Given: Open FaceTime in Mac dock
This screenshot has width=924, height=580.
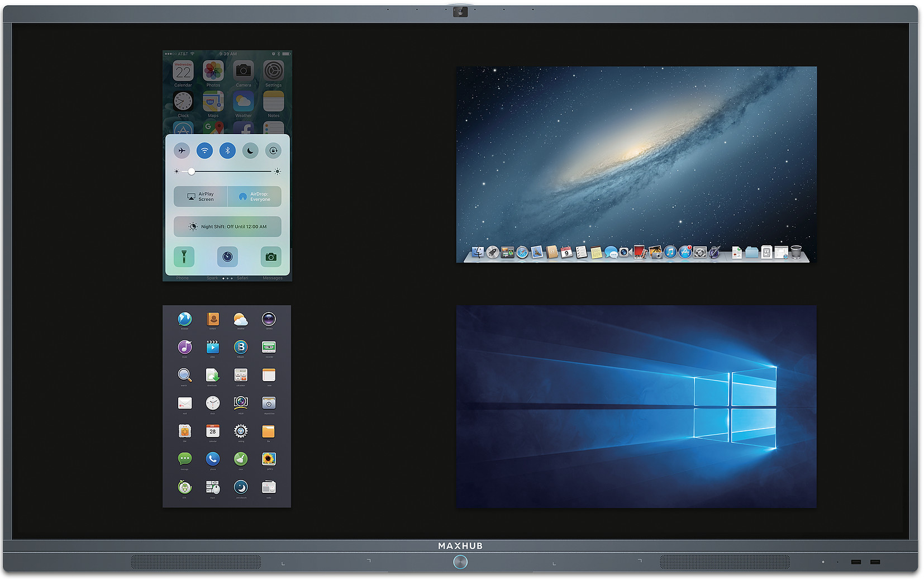Looking at the screenshot, I should [625, 252].
